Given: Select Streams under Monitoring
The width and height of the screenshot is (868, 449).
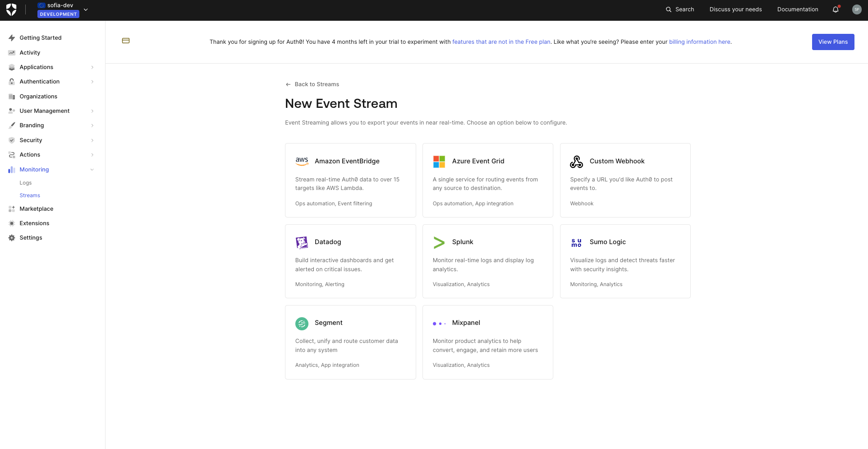Looking at the screenshot, I should 30,195.
